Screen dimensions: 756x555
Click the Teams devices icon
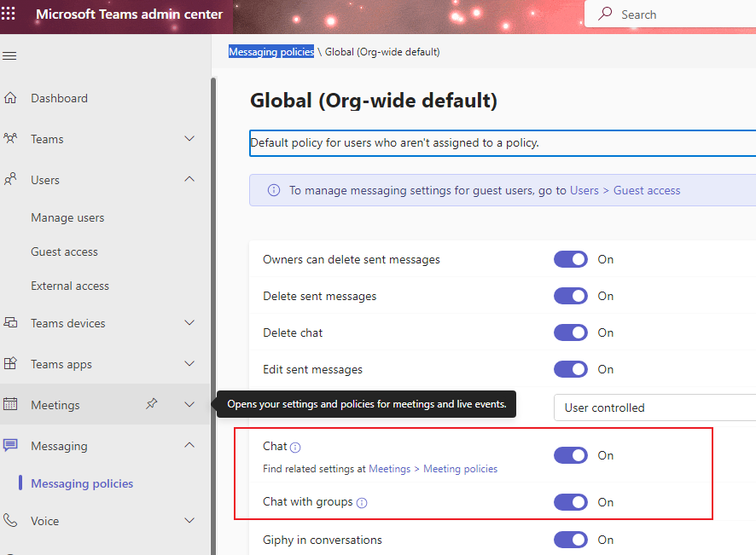(10, 322)
